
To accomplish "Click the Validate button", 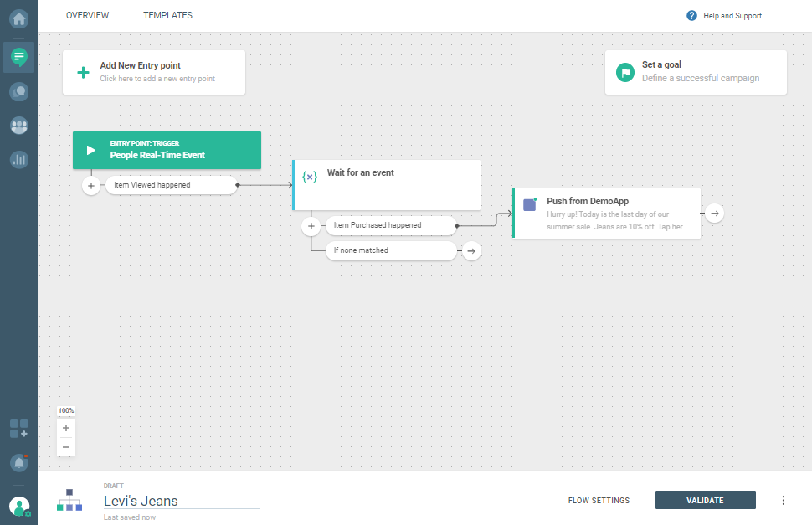I will click(705, 501).
